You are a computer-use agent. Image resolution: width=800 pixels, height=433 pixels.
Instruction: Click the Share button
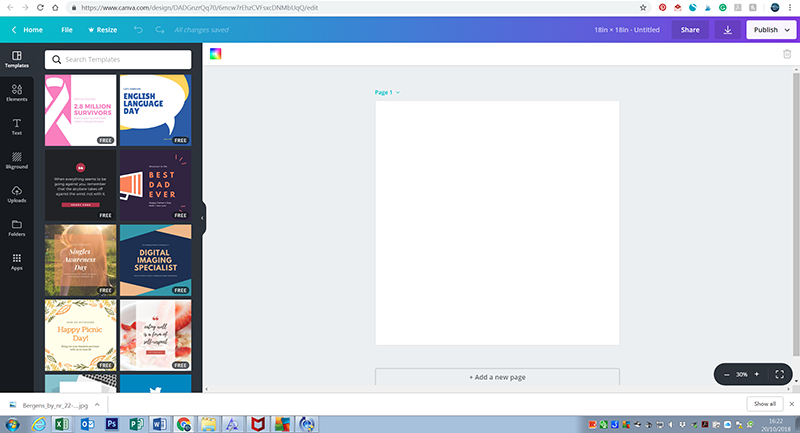click(690, 30)
